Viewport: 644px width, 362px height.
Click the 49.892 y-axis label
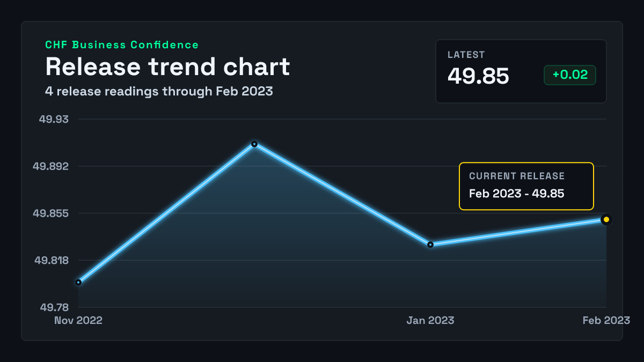(x=51, y=166)
